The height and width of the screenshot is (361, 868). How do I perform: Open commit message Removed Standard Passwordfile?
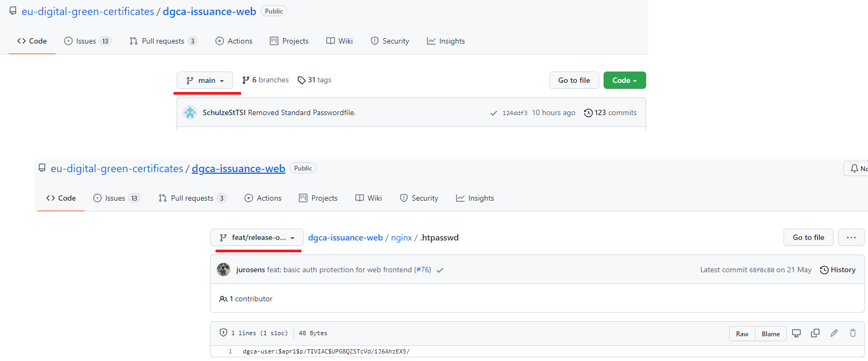point(302,112)
